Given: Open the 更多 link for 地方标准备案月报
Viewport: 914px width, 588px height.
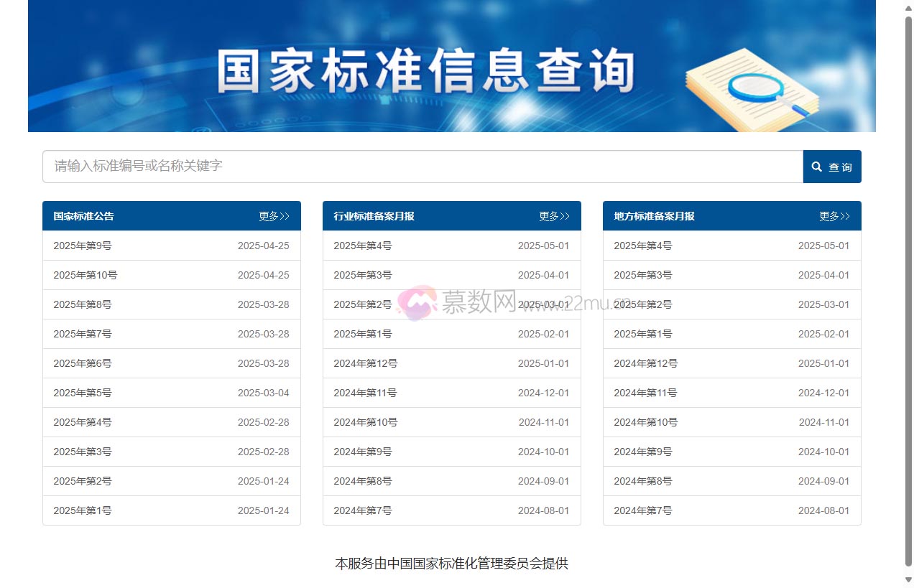Looking at the screenshot, I should pos(834,216).
